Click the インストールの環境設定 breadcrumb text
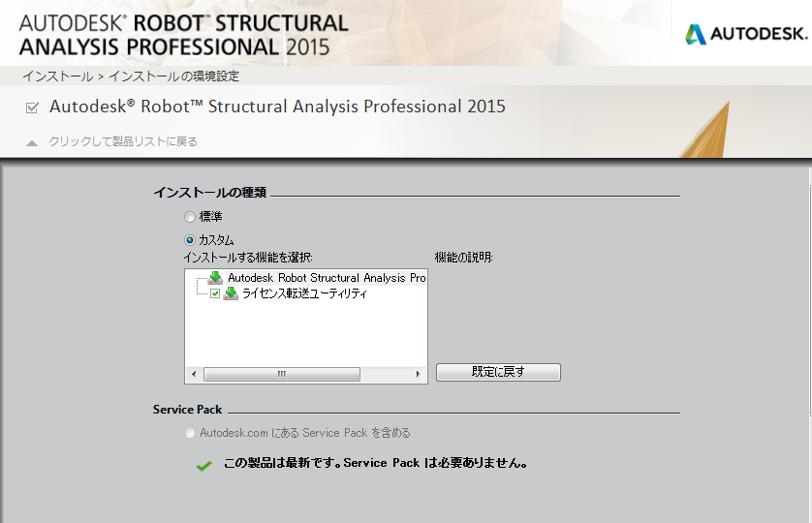This screenshot has height=523, width=812. tap(173, 77)
